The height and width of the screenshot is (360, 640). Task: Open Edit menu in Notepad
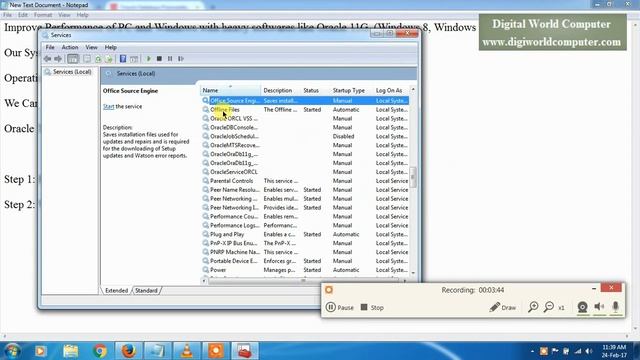[x=23, y=15]
